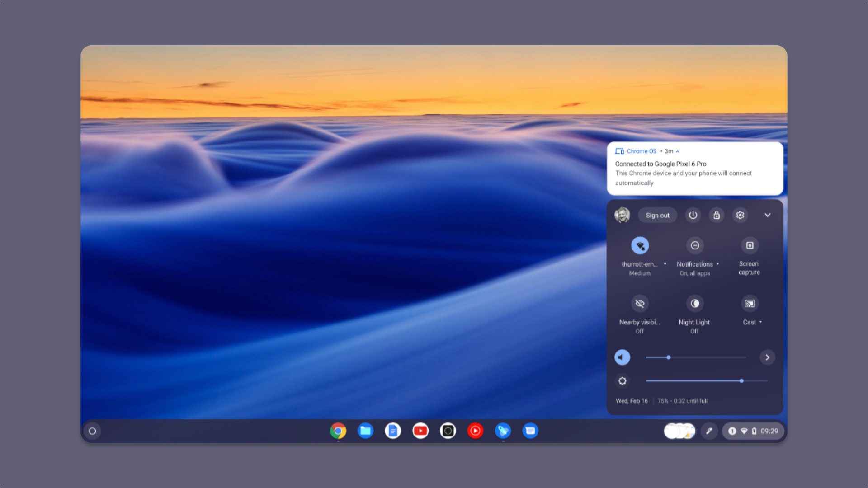Open Files app from taskbar
Viewport: 868px width, 488px height.
365,431
